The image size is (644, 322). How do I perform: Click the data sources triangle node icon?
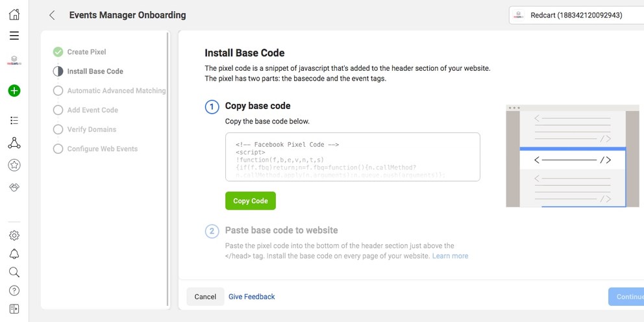coord(14,143)
